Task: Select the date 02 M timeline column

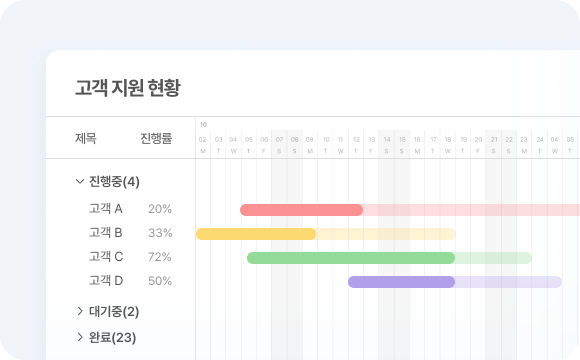Action: click(x=203, y=145)
